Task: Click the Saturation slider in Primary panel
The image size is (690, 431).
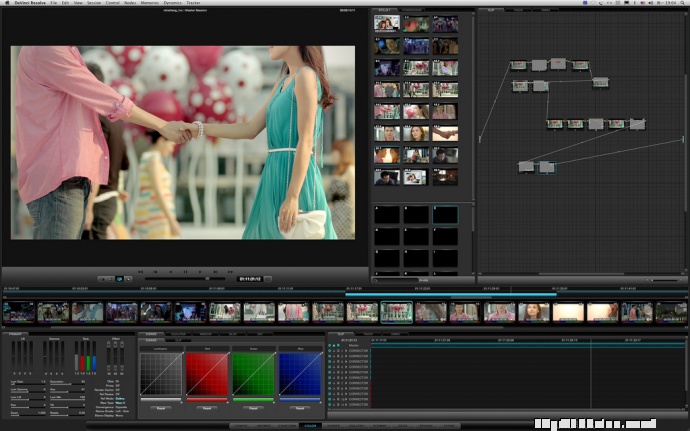Action: pyautogui.click(x=67, y=384)
